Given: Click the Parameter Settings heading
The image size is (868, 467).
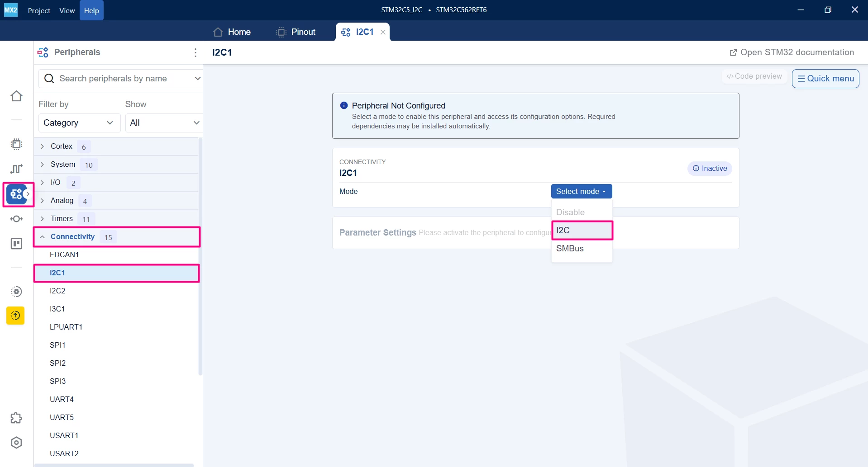Looking at the screenshot, I should [377, 233].
